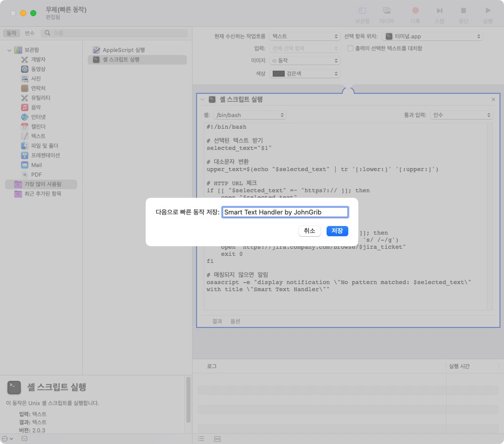Open the color (색상) black popup
This screenshot has height=444, width=504.
[x=305, y=74]
